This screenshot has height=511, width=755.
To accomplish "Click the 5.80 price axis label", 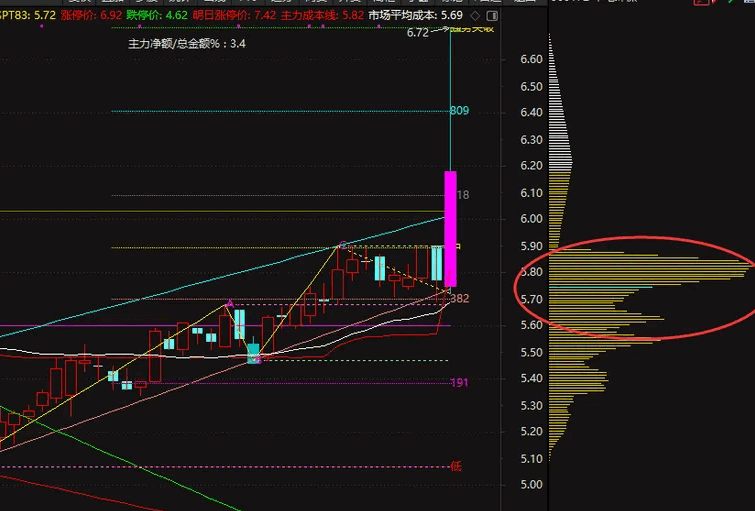I will (532, 272).
